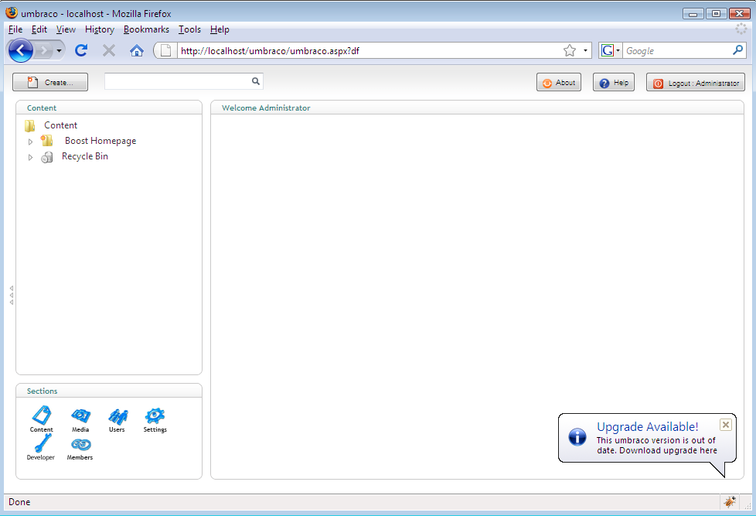Click the Firefox logo in title bar
This screenshot has height=516, width=756.
pos(12,13)
